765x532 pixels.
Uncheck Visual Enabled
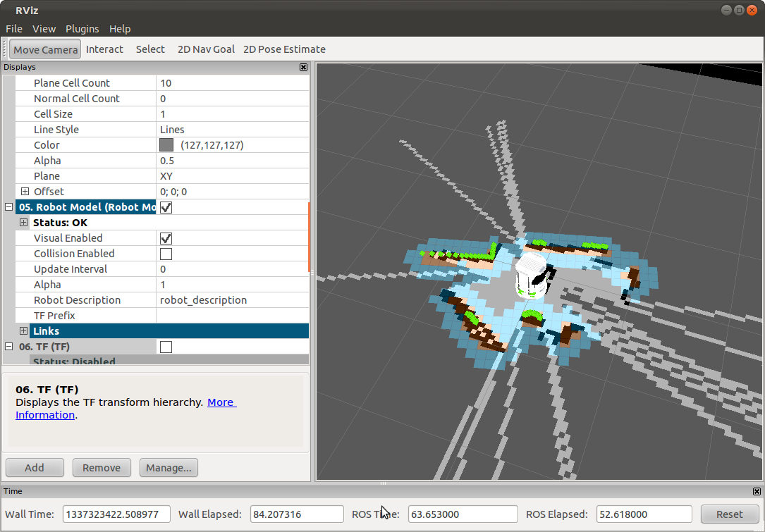166,238
